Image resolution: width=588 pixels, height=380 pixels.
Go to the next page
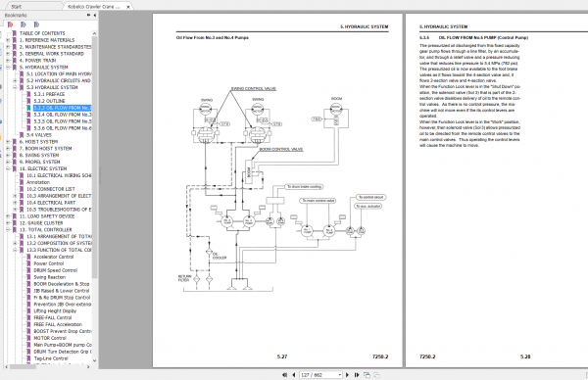(347, 375)
